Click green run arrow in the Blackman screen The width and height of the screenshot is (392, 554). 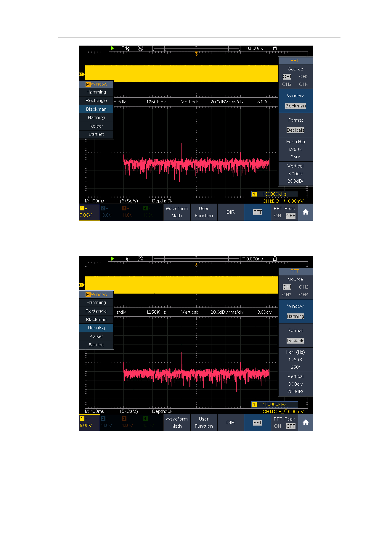(x=113, y=48)
